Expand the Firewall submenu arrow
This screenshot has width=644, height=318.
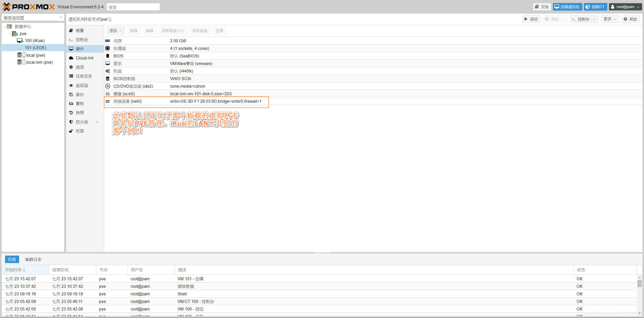pyautogui.click(x=98, y=122)
